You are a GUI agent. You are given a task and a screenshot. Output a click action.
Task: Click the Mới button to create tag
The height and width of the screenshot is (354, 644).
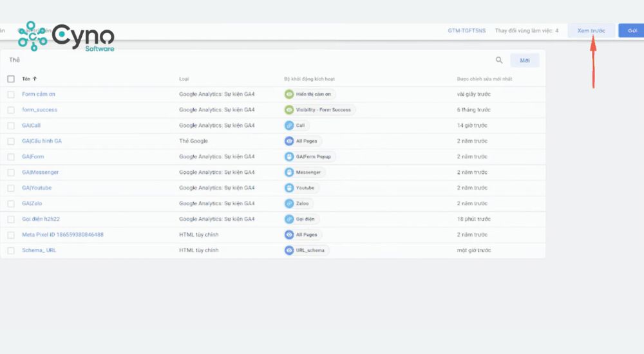pos(525,60)
